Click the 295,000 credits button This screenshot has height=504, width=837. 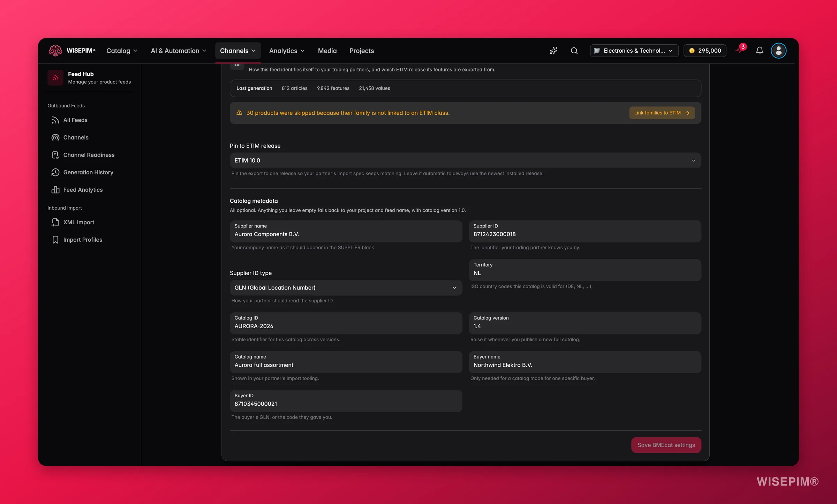[704, 51]
